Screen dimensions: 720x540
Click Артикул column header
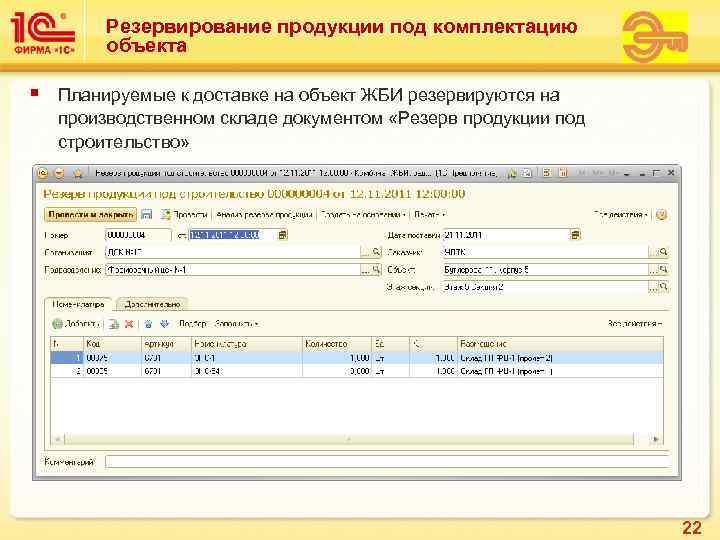tap(166, 343)
